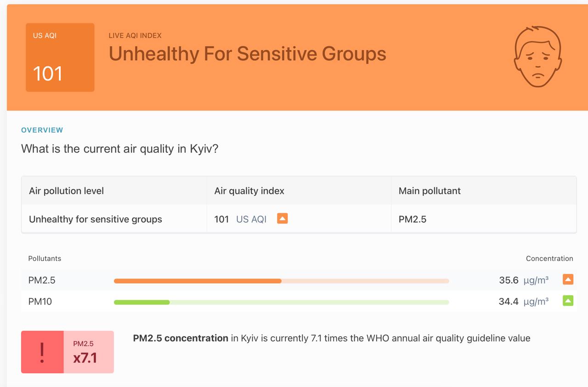Screen dimensions: 588x387
Task: Click the PM10 pollutant label in the list
Action: [40, 302]
